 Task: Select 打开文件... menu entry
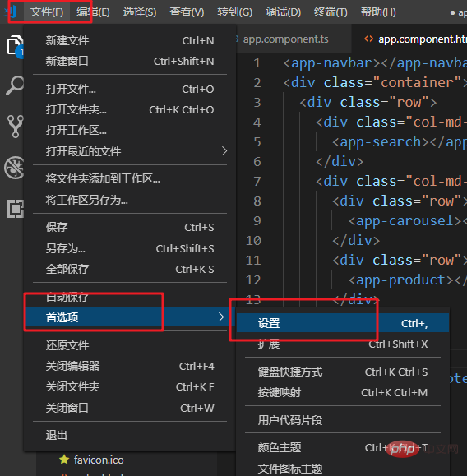point(130,89)
